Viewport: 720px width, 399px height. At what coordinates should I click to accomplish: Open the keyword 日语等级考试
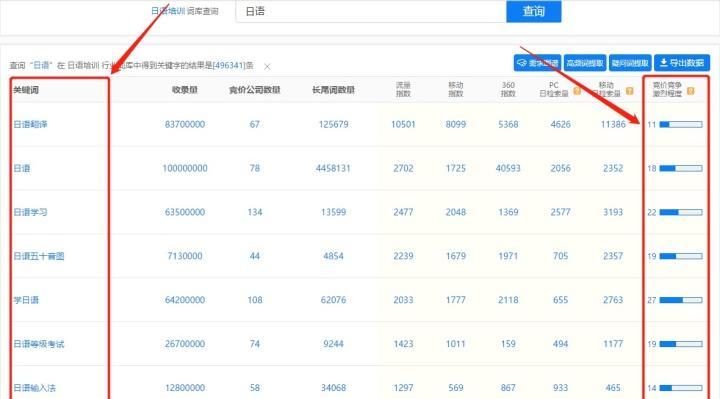coord(39,344)
